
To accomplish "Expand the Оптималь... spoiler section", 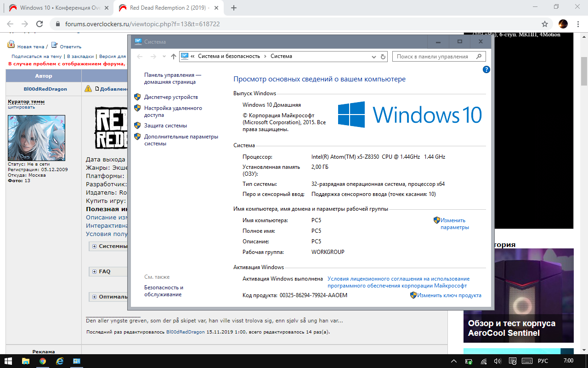I will 94,297.
